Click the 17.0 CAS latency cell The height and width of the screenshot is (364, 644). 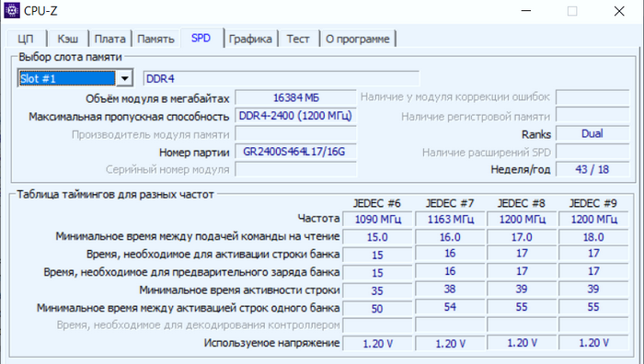click(x=522, y=237)
